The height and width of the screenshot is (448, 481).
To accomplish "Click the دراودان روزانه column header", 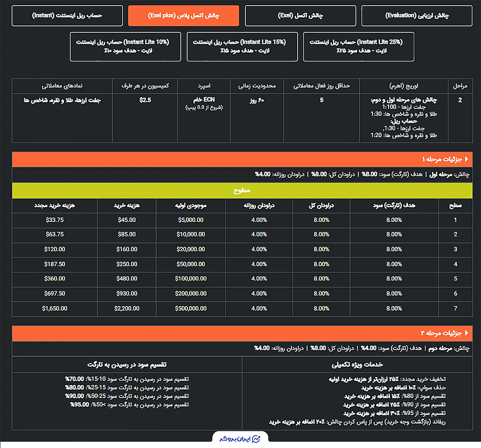I will pyautogui.click(x=259, y=205).
